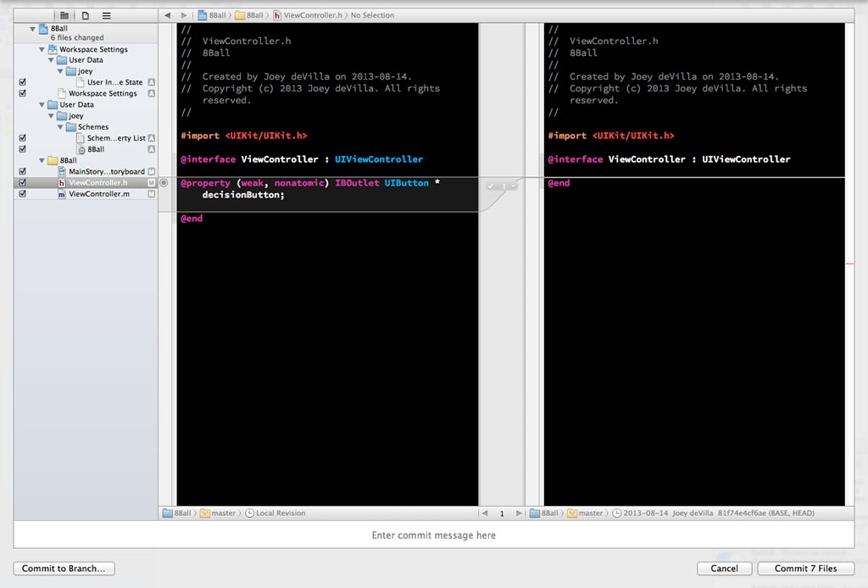Go forward using the right arrow
The height and width of the screenshot is (588, 868).
point(184,15)
